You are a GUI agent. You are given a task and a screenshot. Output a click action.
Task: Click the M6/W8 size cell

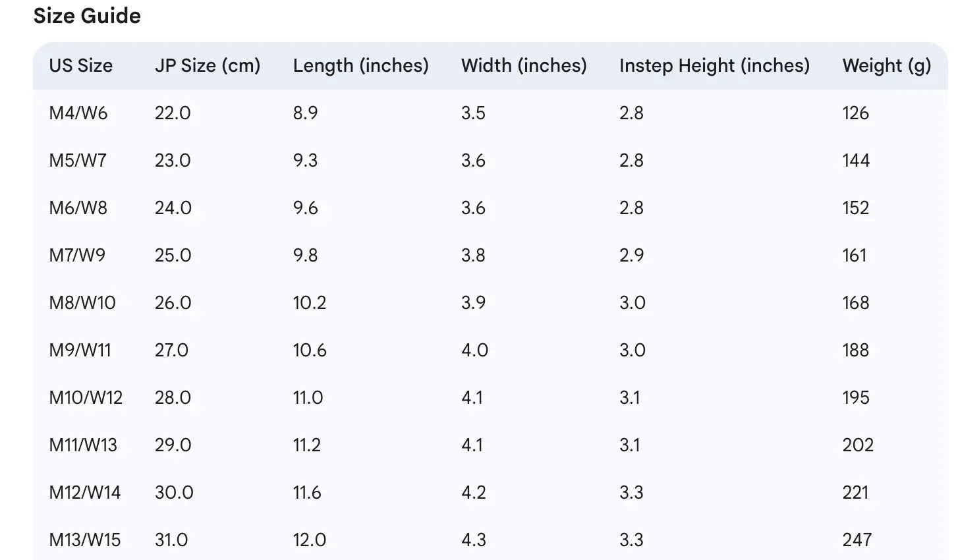[78, 208]
